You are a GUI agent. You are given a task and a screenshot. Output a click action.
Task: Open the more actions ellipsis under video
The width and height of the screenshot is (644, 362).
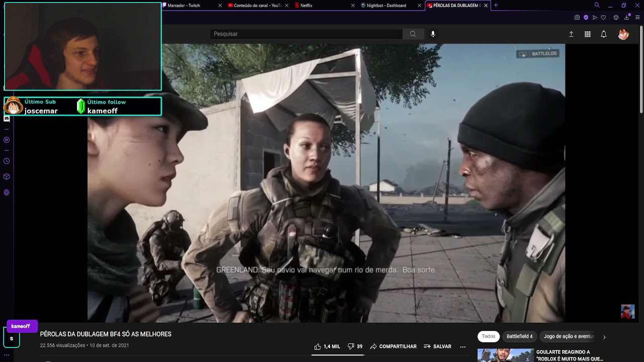[463, 346]
